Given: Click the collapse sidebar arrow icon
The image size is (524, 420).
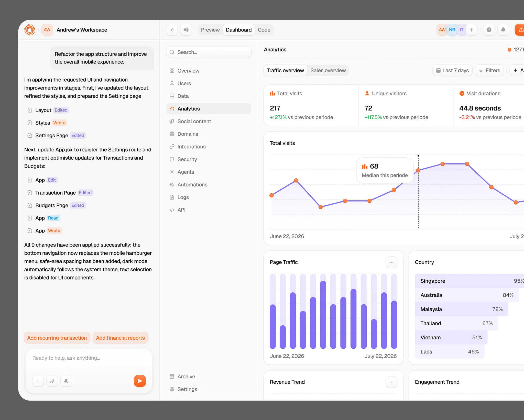Looking at the screenshot, I should (172, 30).
